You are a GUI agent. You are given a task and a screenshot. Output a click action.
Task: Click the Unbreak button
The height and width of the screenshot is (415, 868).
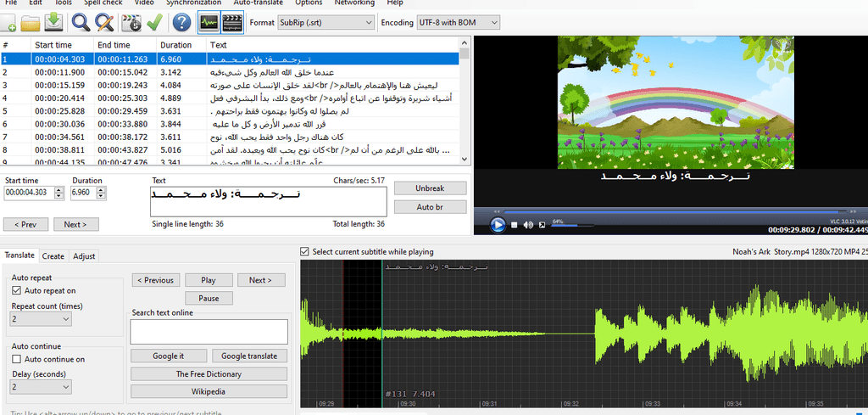coord(430,188)
